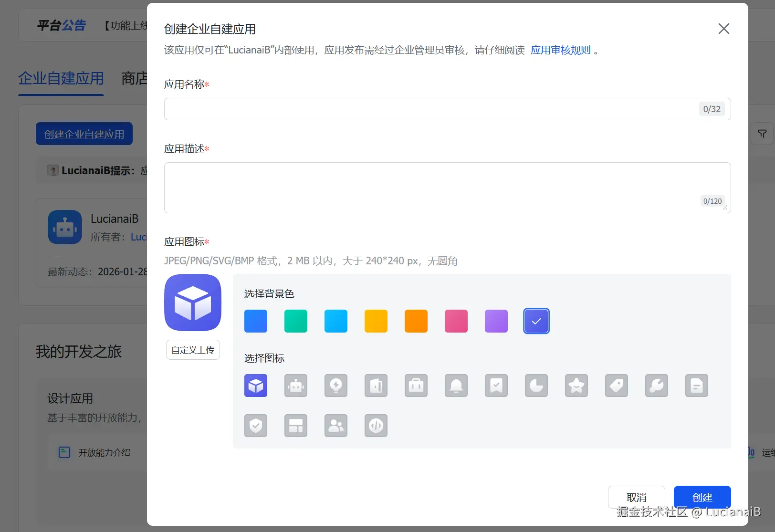The image size is (775, 532).
Task: Pick the star icon option
Action: [576, 386]
